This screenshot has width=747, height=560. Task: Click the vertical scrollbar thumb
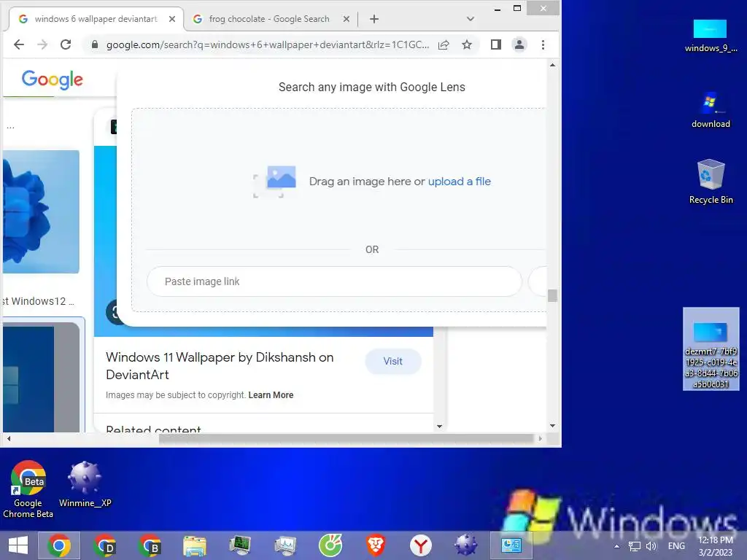553,296
